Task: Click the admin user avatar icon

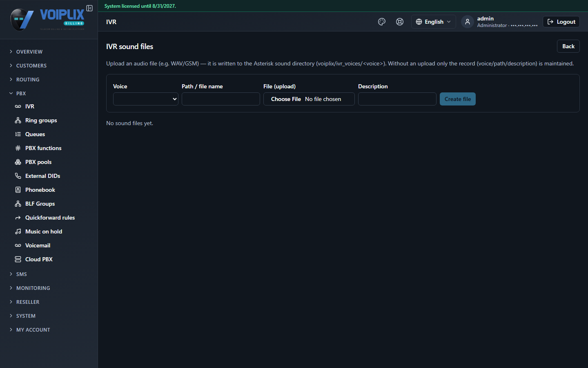Action: pos(468,22)
